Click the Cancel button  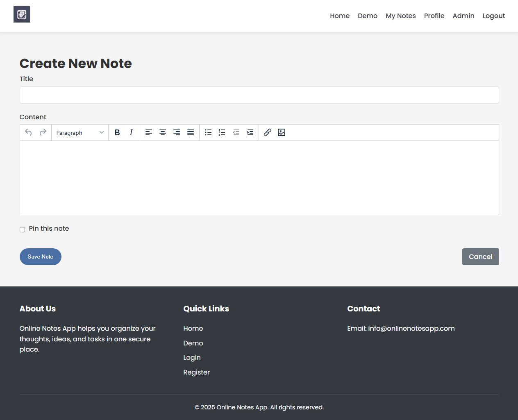pos(480,257)
